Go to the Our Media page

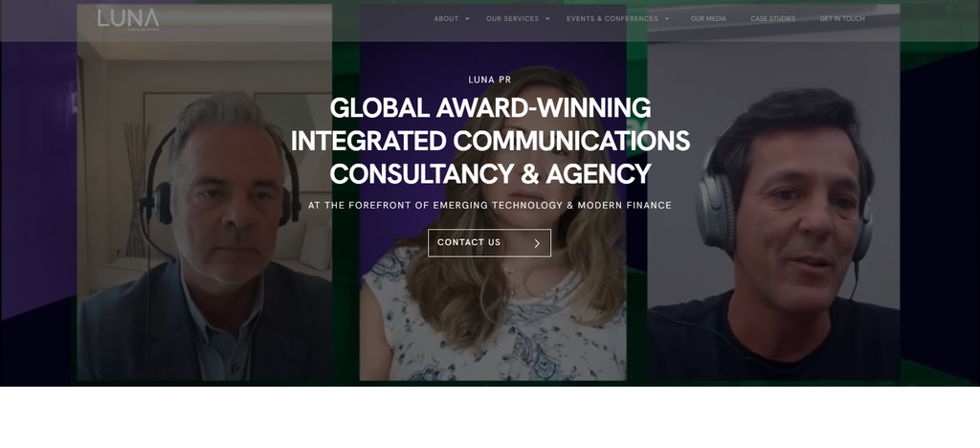click(x=708, y=19)
